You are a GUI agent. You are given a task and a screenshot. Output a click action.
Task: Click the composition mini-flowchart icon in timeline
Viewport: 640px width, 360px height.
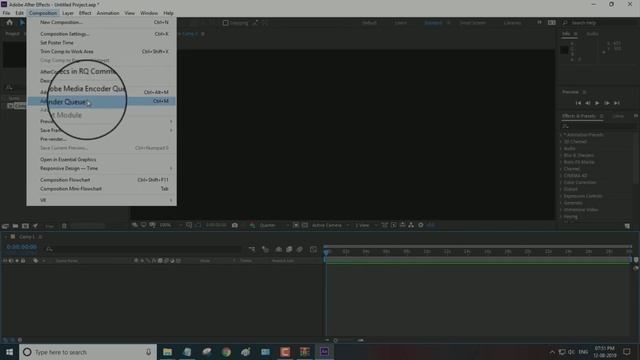click(x=251, y=249)
